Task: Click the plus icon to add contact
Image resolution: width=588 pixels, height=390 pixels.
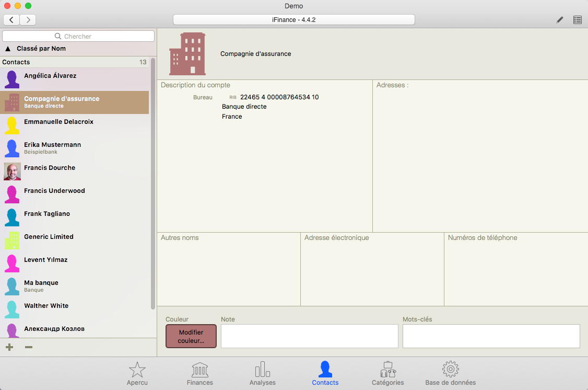Action: coord(9,347)
